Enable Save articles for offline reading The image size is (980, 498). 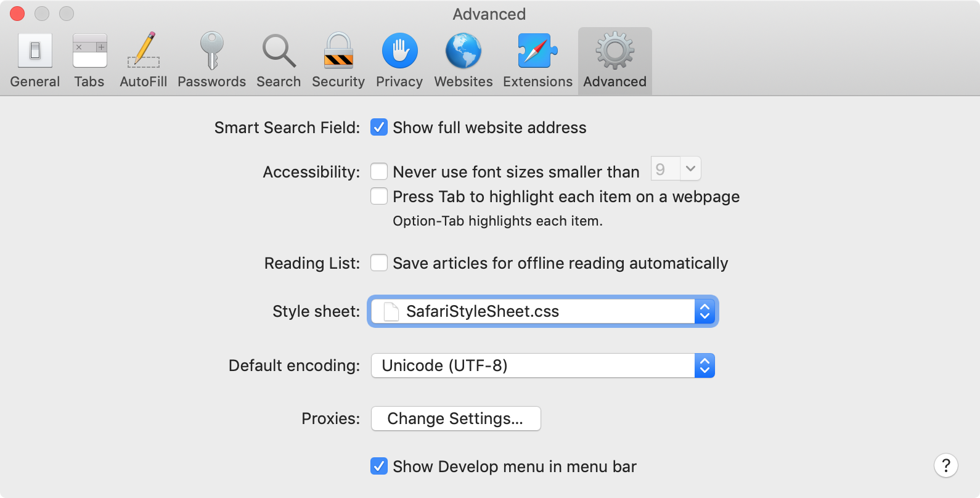click(379, 263)
